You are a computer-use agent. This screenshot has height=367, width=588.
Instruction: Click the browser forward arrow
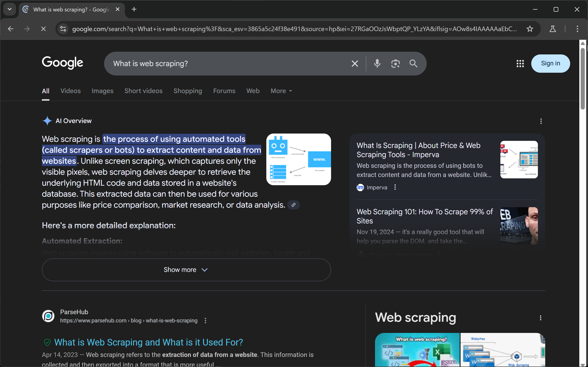[27, 29]
